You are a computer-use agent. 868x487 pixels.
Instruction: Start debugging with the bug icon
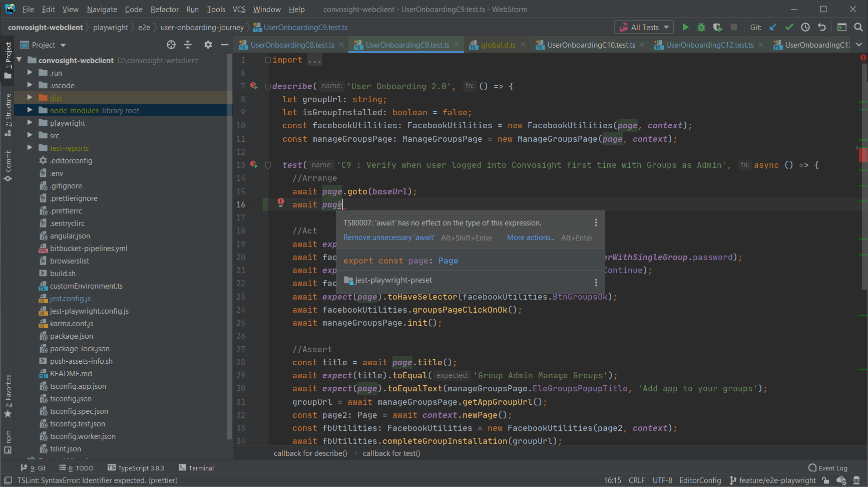click(x=701, y=27)
